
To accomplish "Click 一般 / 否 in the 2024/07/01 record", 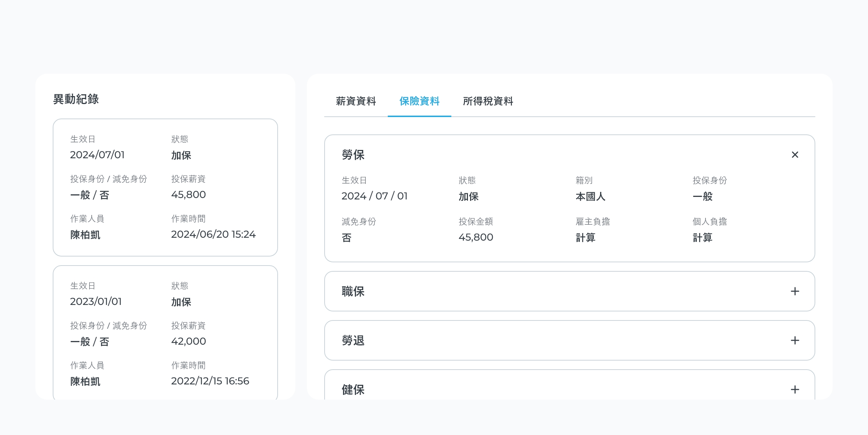I will point(90,195).
